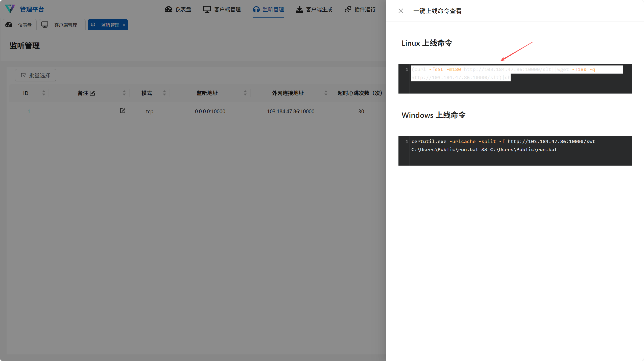Click inside the Windows certutil command box

point(515,151)
